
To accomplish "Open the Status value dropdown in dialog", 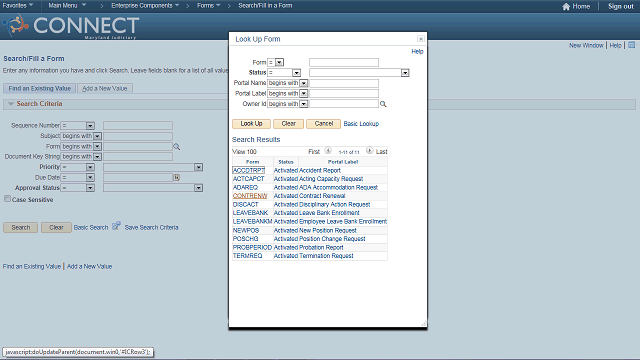I will [404, 73].
